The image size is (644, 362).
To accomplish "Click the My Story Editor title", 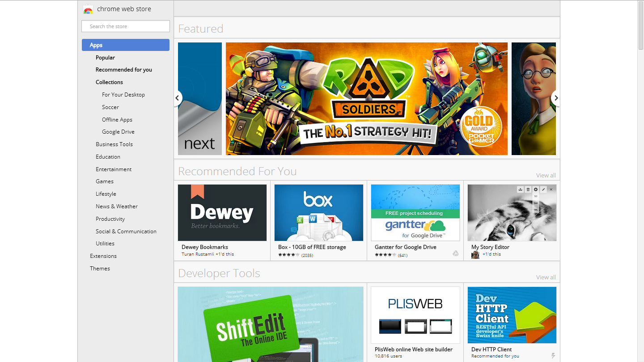I will pyautogui.click(x=490, y=247).
